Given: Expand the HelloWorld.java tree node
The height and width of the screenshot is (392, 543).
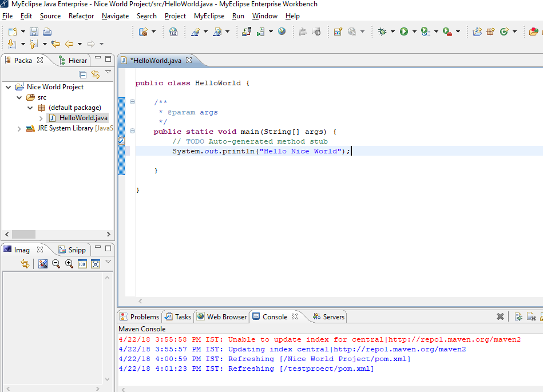Looking at the screenshot, I should [41, 118].
